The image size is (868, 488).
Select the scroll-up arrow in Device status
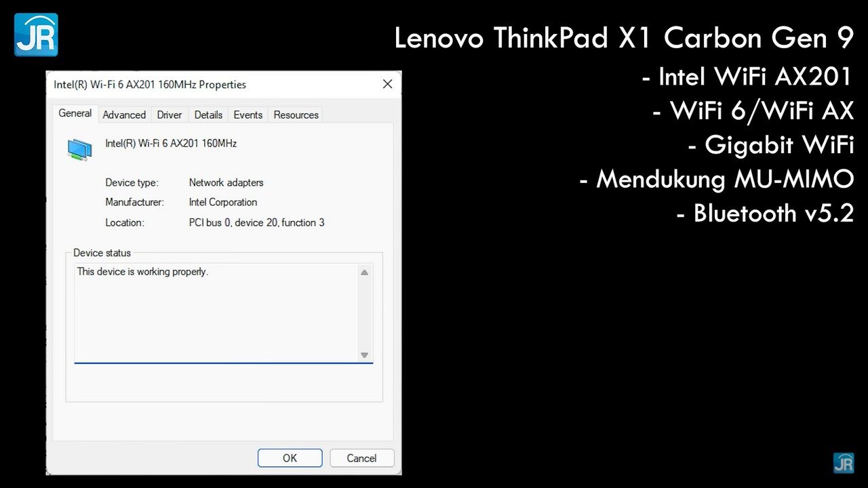[364, 272]
